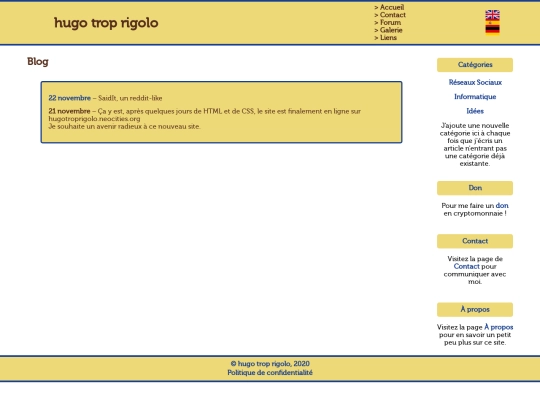Click the Contact sidebar heading box

click(475, 241)
